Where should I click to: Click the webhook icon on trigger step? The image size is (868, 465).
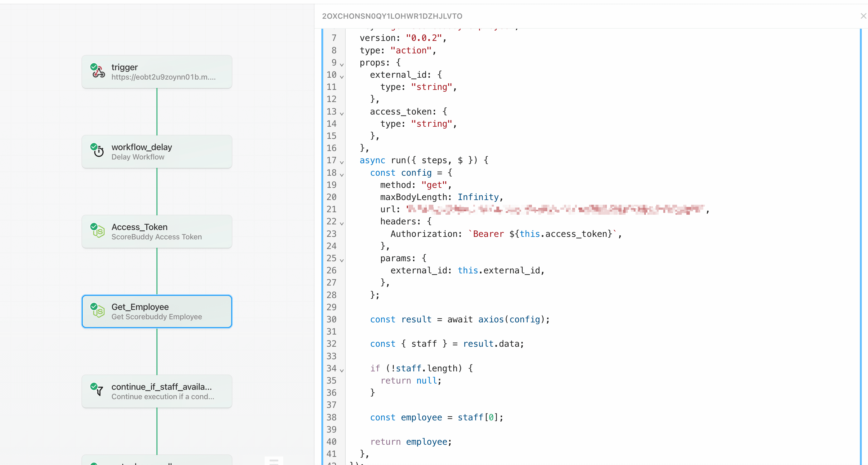[99, 73]
